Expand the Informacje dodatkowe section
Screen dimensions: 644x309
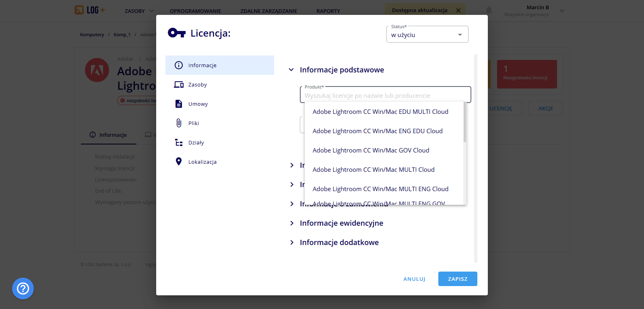tap(292, 243)
